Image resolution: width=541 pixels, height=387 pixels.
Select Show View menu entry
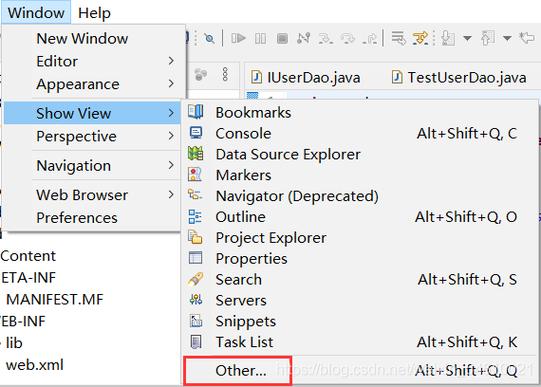[92, 113]
